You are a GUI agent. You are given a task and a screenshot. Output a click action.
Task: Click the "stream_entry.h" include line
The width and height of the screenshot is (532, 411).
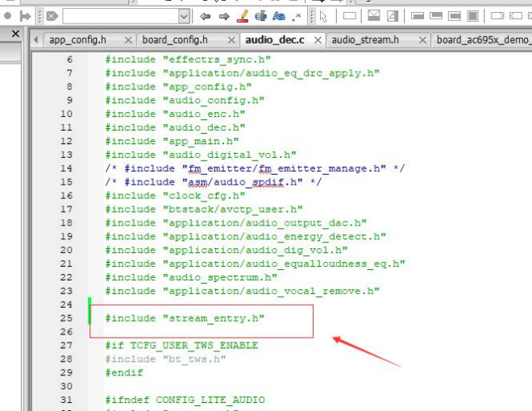point(185,318)
